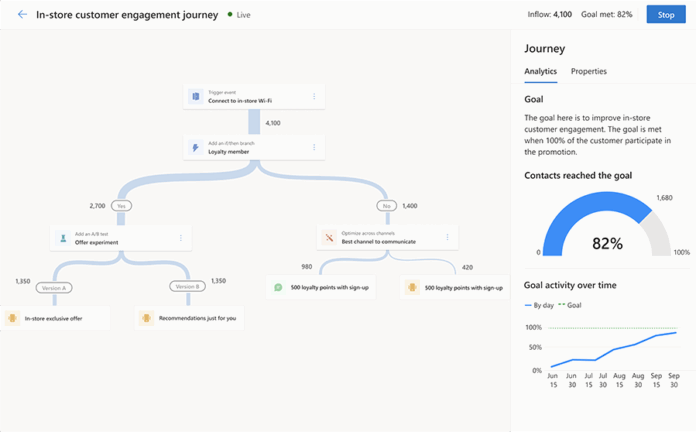
Task: Click the orange 500 loyalty points tile icon
Action: (412, 287)
